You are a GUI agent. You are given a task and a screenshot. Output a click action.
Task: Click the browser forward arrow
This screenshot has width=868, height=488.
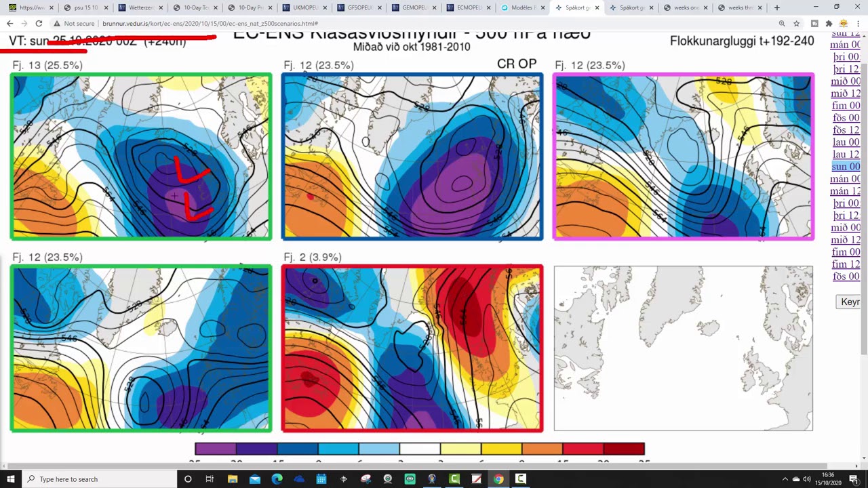[24, 23]
